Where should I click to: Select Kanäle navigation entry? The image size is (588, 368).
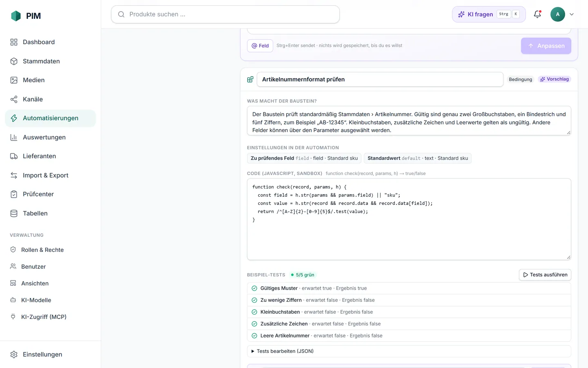pos(50,99)
